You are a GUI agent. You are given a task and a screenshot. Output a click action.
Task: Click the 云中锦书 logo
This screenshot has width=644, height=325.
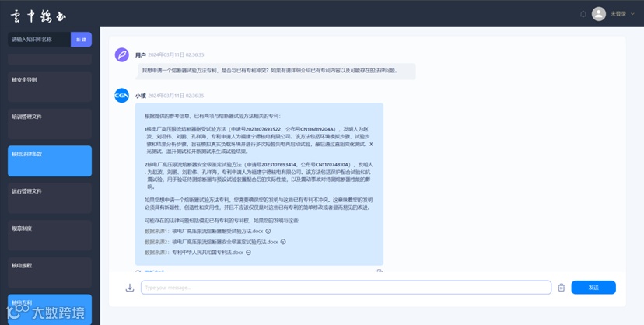38,16
